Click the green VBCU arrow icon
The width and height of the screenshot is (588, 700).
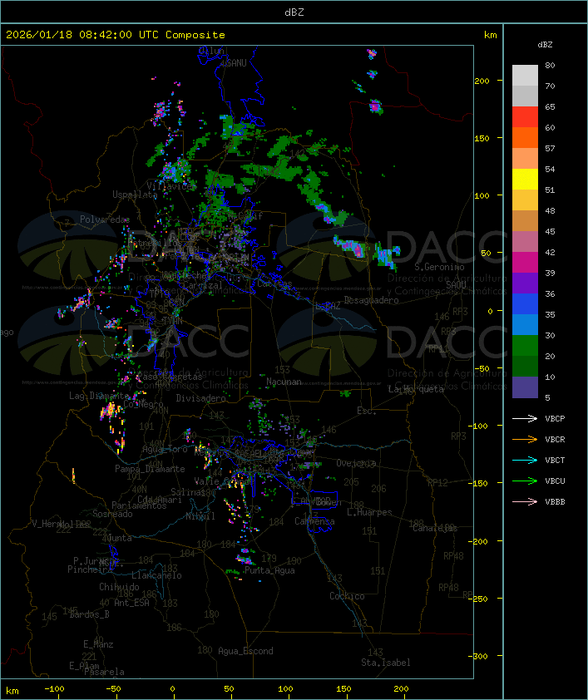pyautogui.click(x=525, y=481)
